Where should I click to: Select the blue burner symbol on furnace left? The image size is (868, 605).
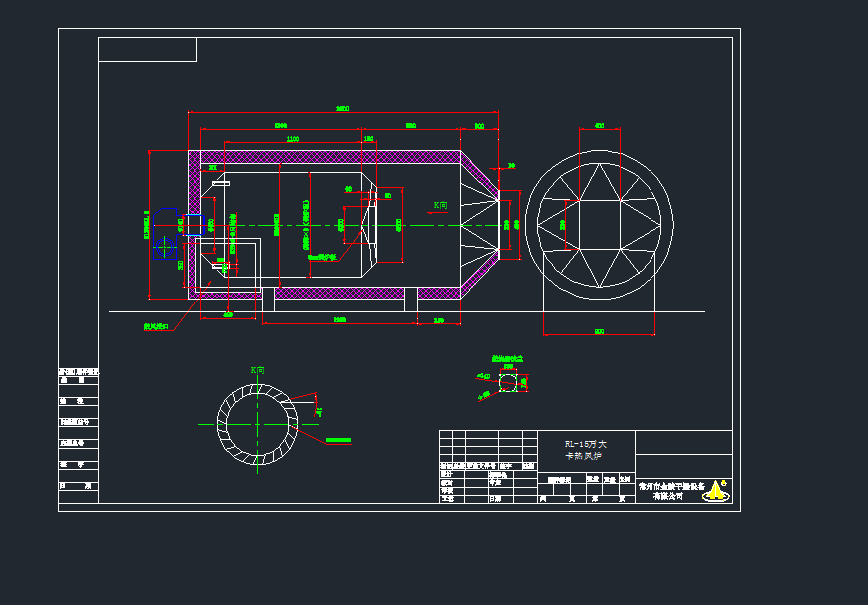click(166, 233)
